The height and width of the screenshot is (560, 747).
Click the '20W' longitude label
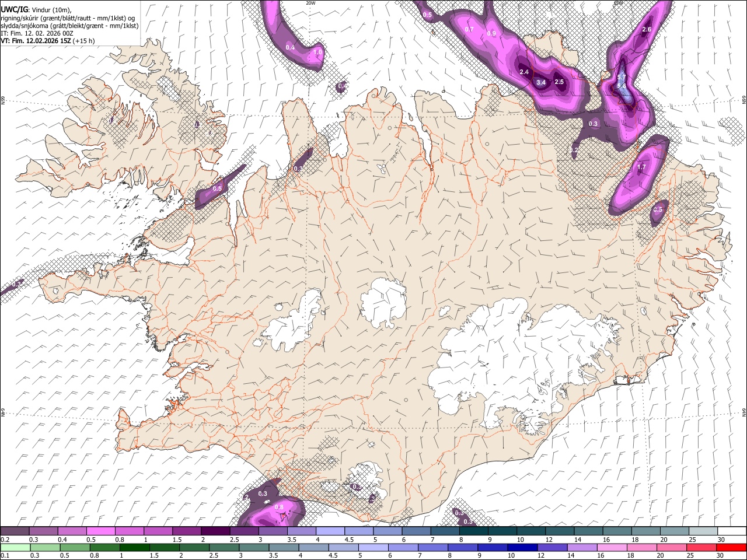point(310,3)
